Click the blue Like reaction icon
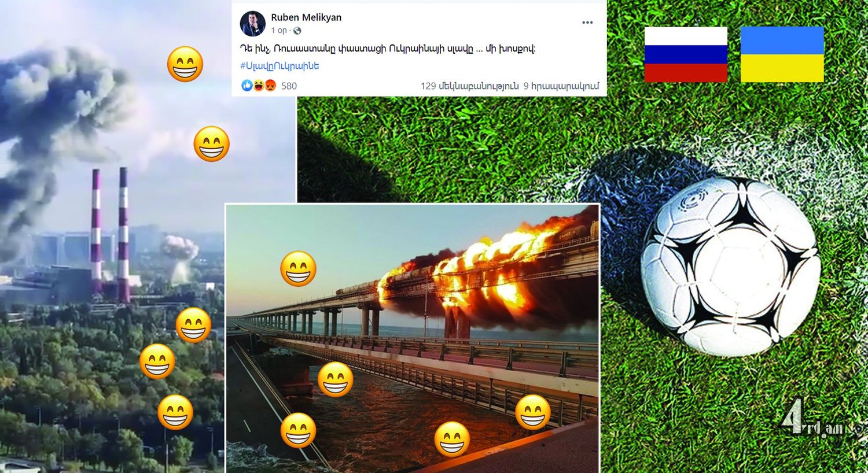The image size is (868, 473). click(247, 86)
